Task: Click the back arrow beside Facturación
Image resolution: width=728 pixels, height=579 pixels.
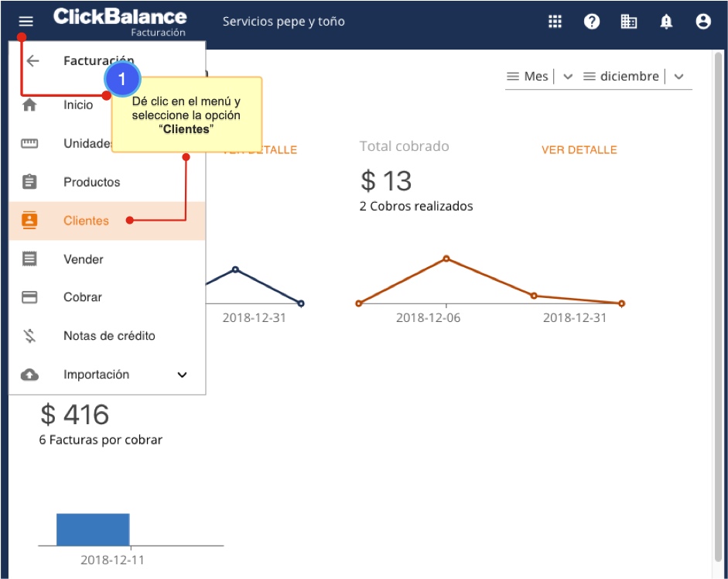Action: click(x=32, y=61)
